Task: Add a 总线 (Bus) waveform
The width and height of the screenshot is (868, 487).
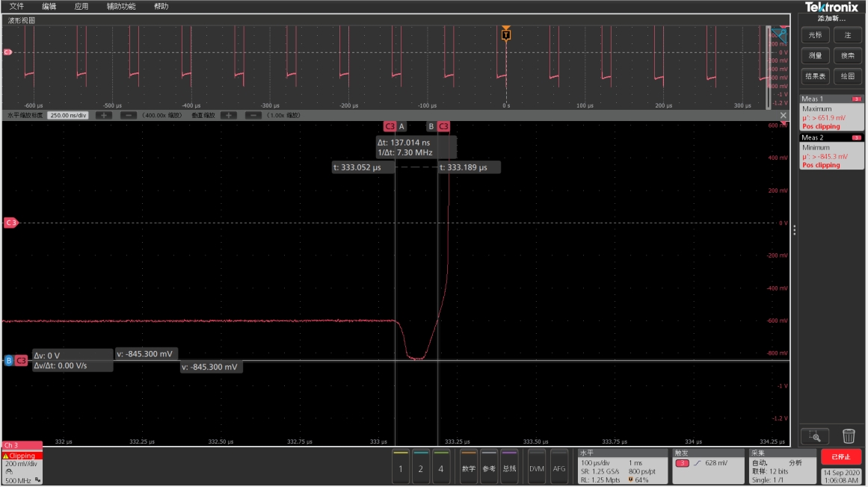Action: click(x=509, y=468)
